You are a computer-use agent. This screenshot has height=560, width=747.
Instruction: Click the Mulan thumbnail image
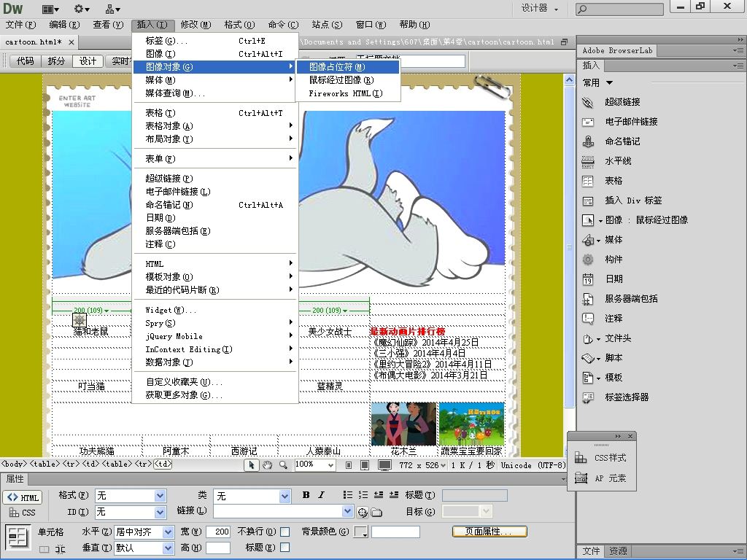click(403, 424)
